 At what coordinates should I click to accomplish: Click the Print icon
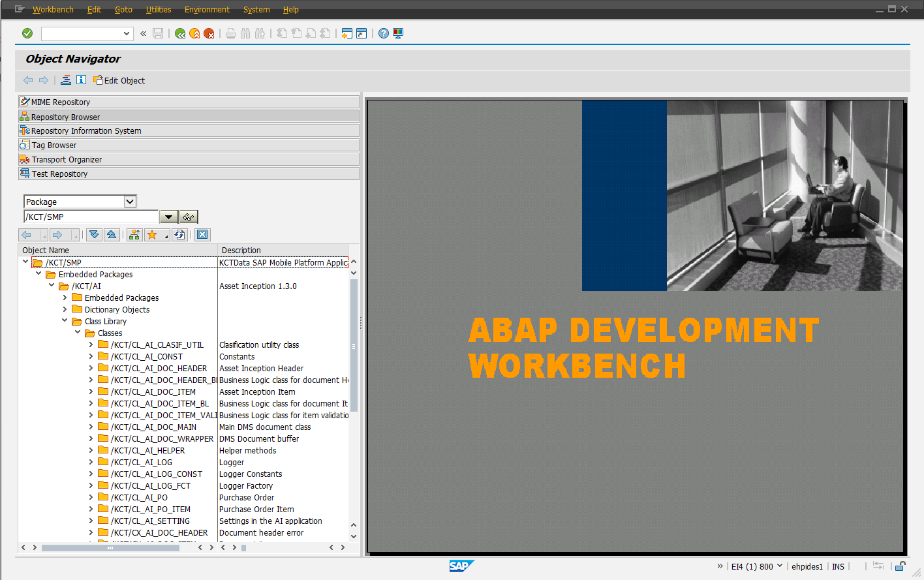(230, 33)
